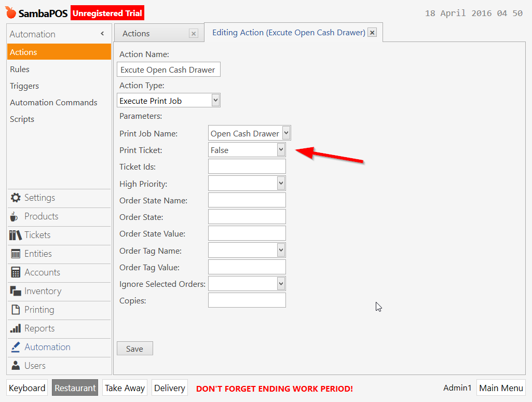
Task: Click the Order Tag Value field
Action: [x=247, y=267]
